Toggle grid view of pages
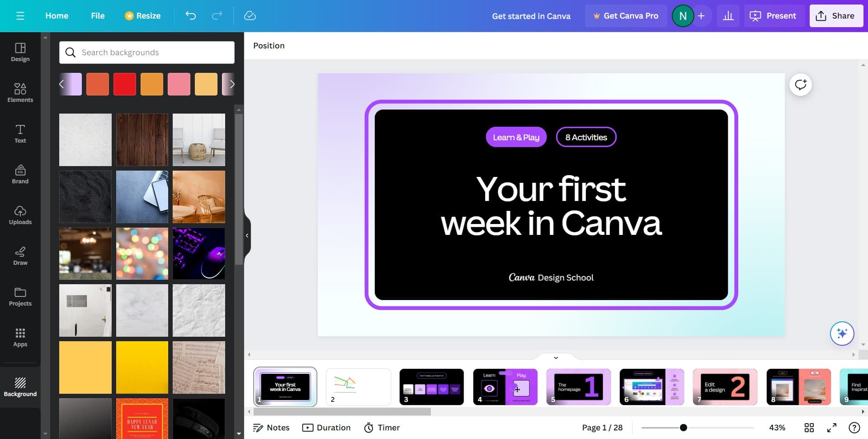Image resolution: width=868 pixels, height=439 pixels. pos(809,428)
